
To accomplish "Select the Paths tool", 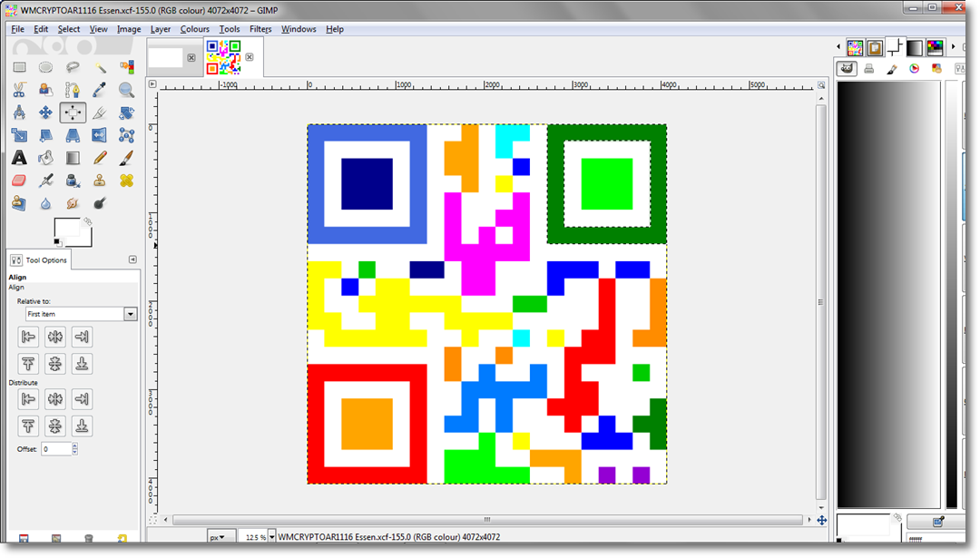I will click(73, 90).
